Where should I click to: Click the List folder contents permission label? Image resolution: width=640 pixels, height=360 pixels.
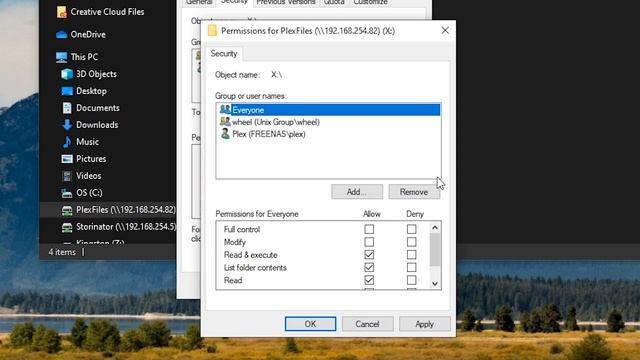255,268
